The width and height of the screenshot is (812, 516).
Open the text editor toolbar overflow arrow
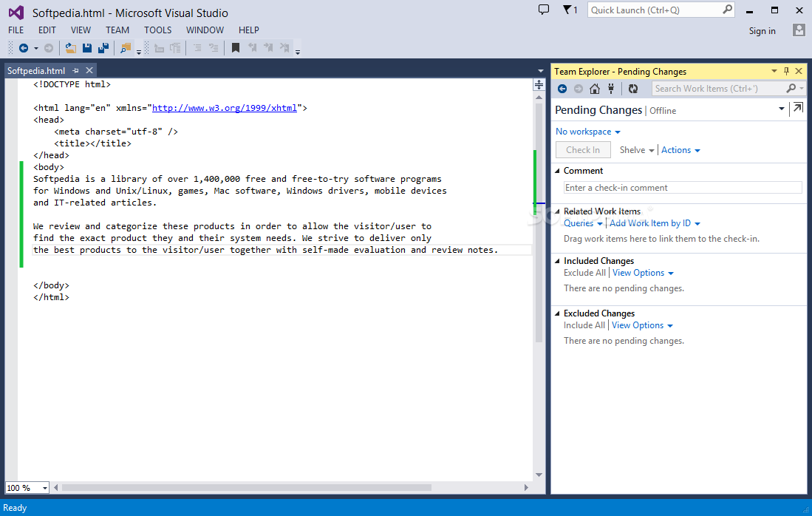coord(298,52)
